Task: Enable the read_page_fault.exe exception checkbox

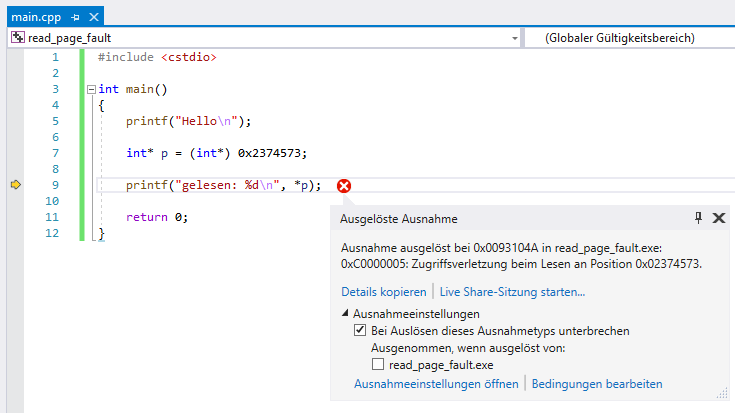Action: 378,365
